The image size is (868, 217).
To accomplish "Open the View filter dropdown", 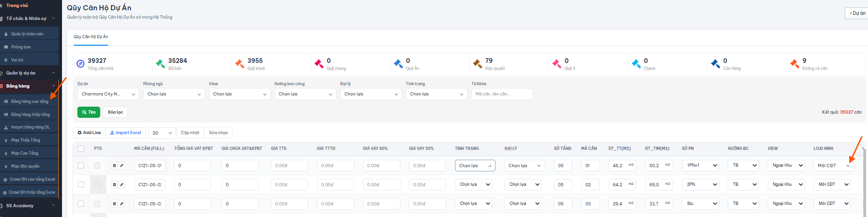I will [240, 94].
